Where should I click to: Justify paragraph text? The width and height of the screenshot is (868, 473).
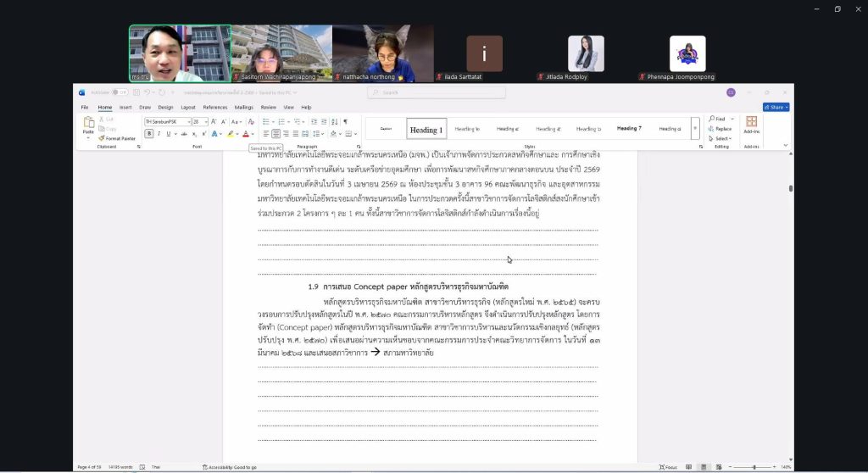pos(296,134)
